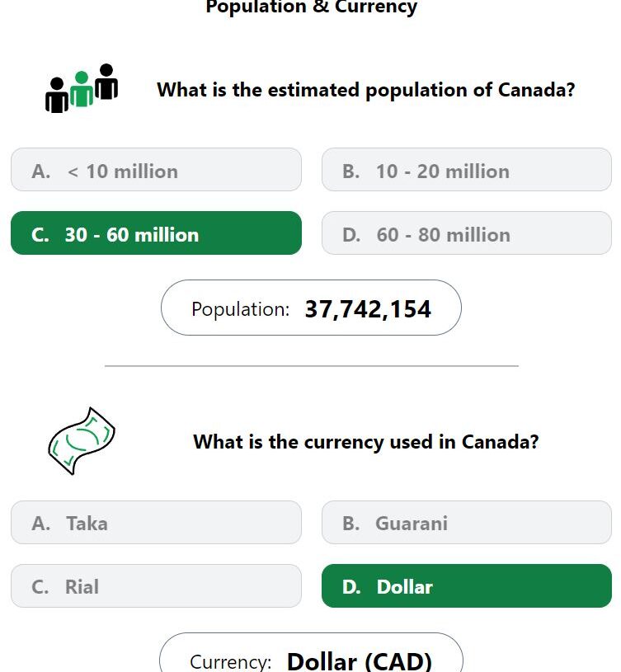The width and height of the screenshot is (621, 672).
Task: Click the number 37,742,154
Action: pos(368,309)
